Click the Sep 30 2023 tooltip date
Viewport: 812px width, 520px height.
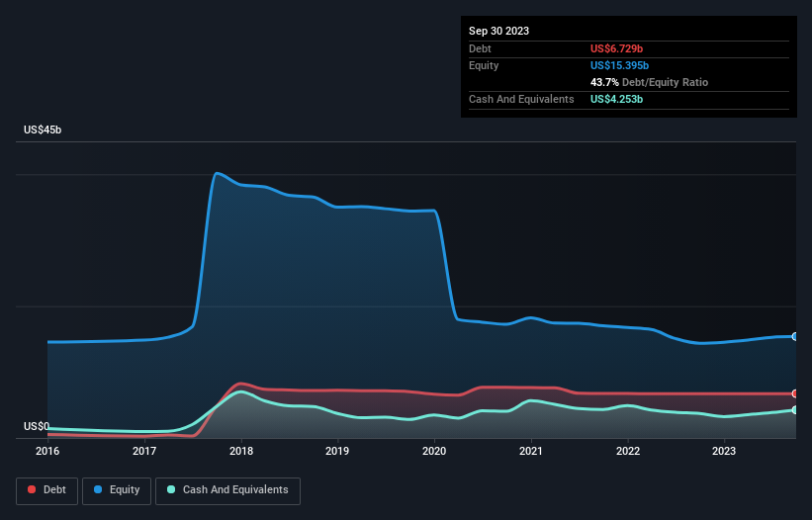tap(498, 31)
